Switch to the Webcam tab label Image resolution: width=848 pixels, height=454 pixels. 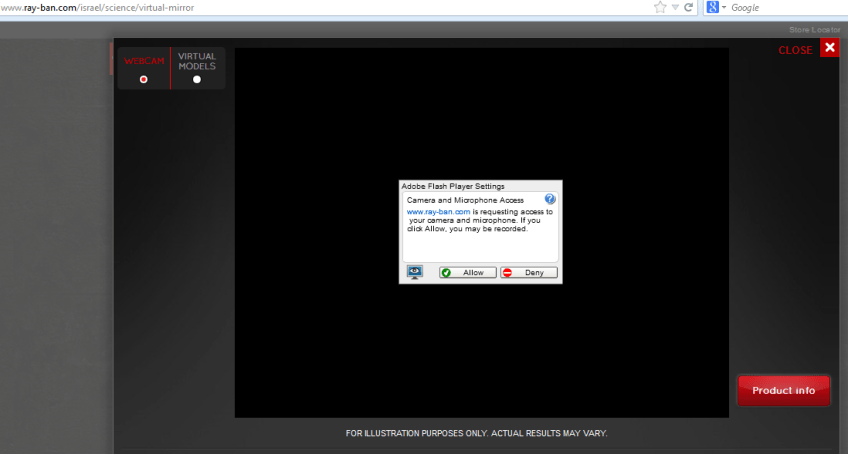(x=144, y=61)
